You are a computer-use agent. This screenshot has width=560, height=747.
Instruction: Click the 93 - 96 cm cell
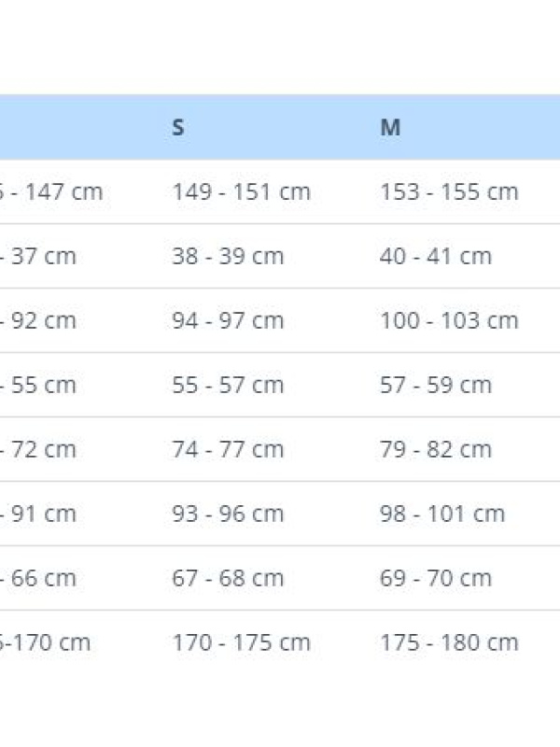[x=228, y=514]
